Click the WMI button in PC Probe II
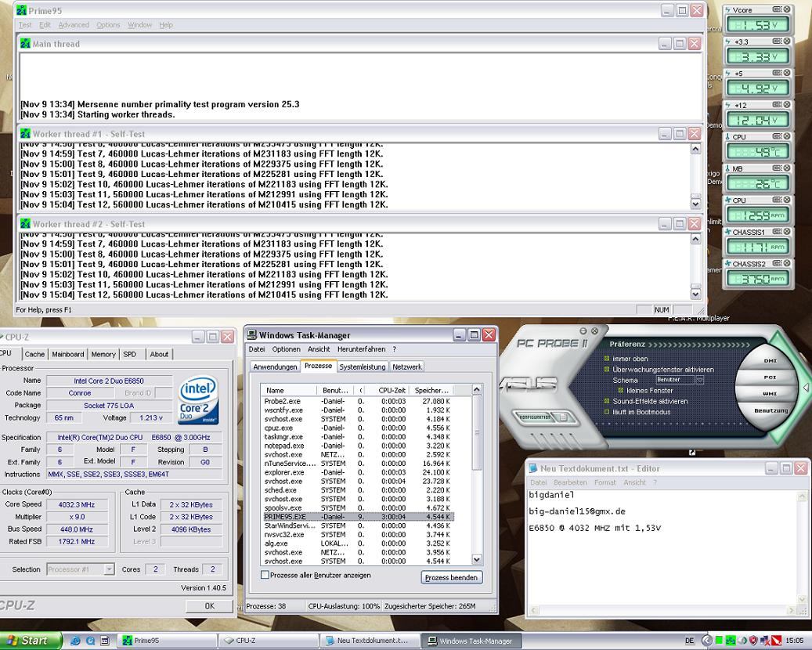 [770, 394]
